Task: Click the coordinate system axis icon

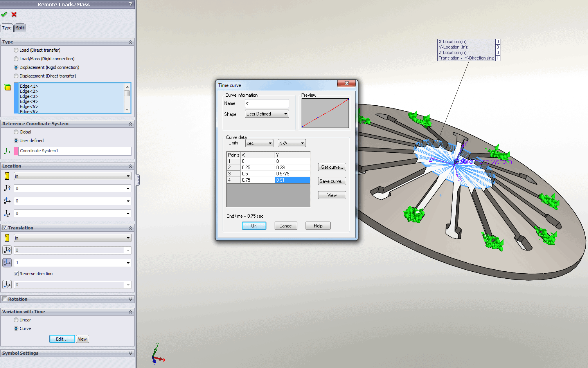Action: (7, 151)
